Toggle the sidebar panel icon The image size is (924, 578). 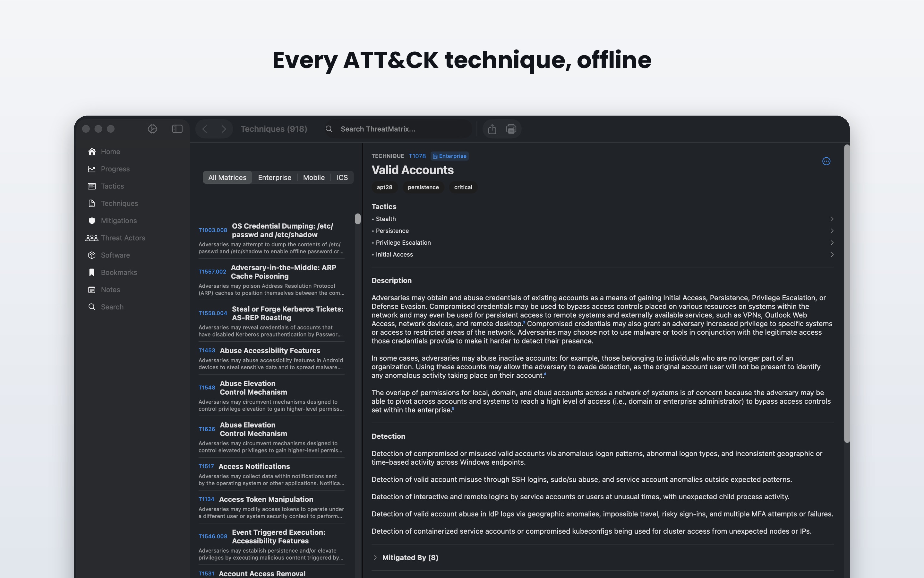tap(177, 129)
